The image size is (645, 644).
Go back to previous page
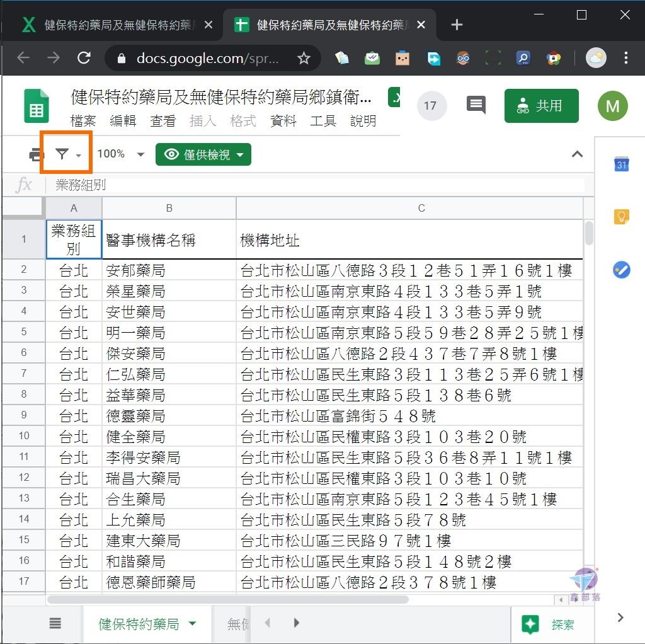click(x=23, y=57)
